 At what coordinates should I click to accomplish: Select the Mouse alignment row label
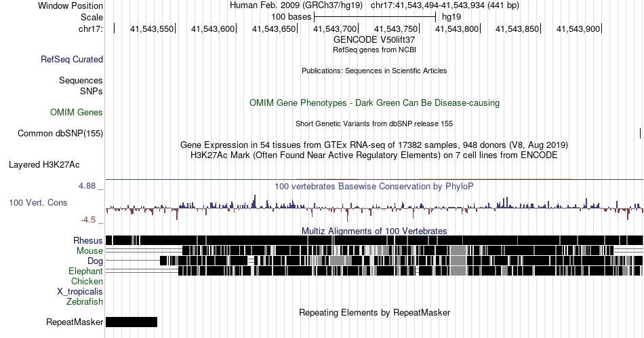(x=89, y=251)
